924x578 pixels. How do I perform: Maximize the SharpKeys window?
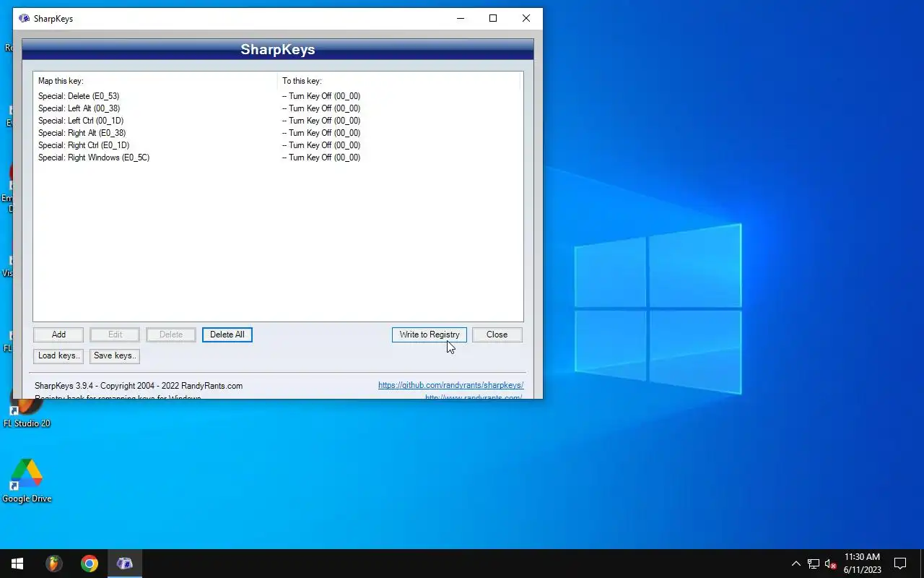493,19
